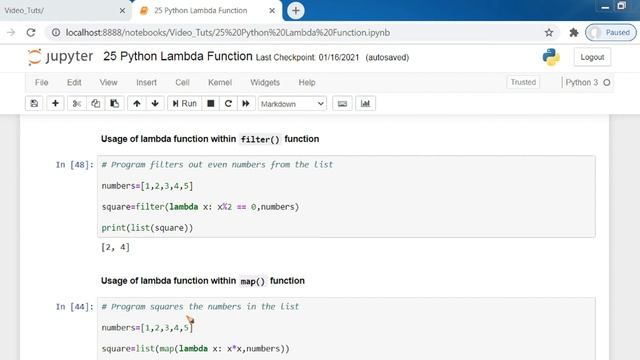Save and checkpoint the notebook
The width and height of the screenshot is (640, 360).
click(34, 104)
